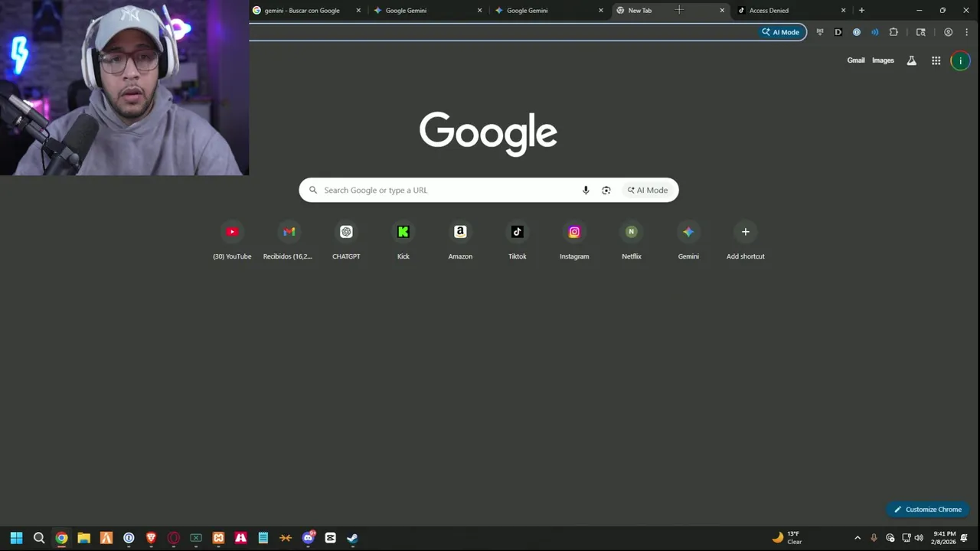The width and height of the screenshot is (980, 551).
Task: Open the Google apps grid
Action: click(x=936, y=60)
